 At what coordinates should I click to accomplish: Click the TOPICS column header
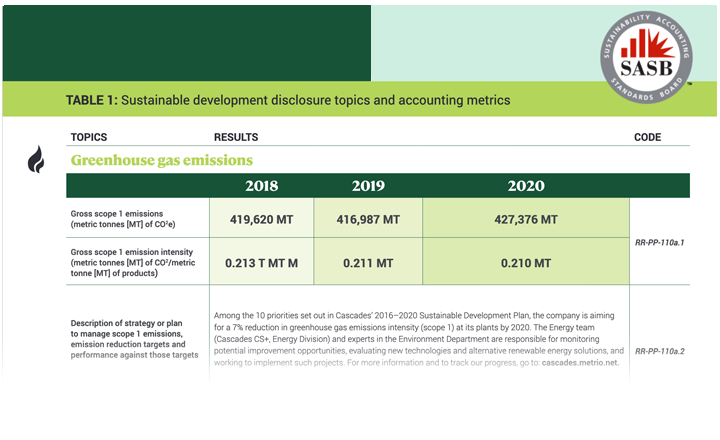click(89, 137)
